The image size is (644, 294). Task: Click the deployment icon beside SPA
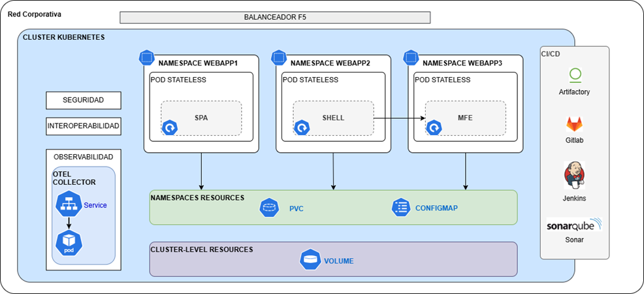click(x=170, y=127)
